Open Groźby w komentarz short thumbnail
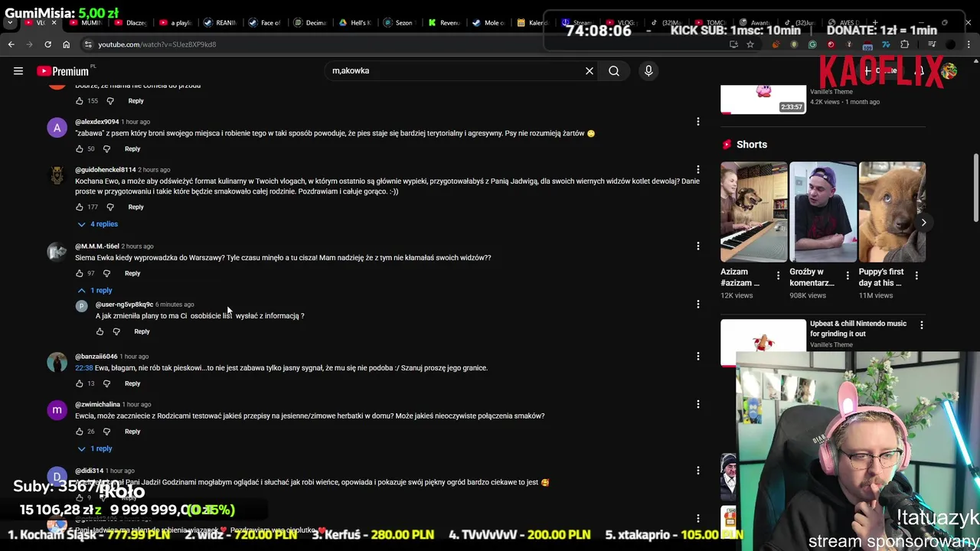This screenshot has width=980, height=551. coord(823,212)
